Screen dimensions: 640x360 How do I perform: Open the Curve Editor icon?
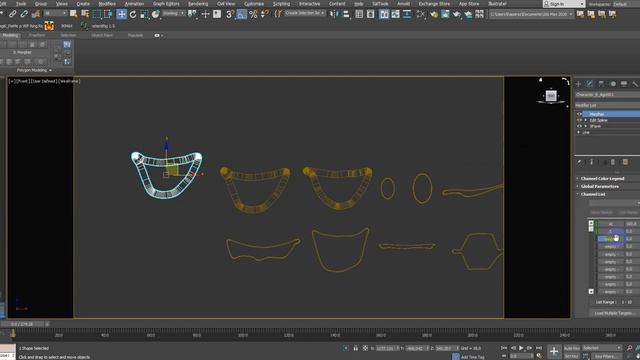(396, 14)
